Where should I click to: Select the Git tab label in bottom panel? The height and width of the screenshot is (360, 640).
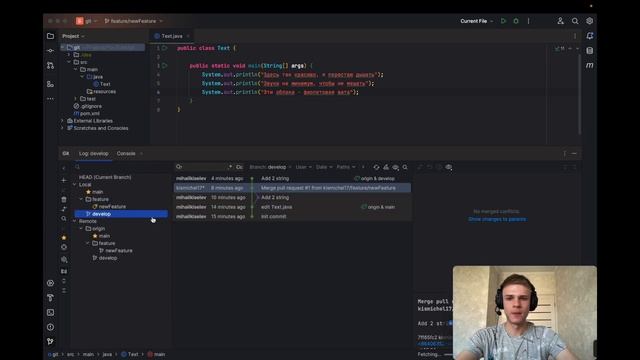tap(66, 153)
